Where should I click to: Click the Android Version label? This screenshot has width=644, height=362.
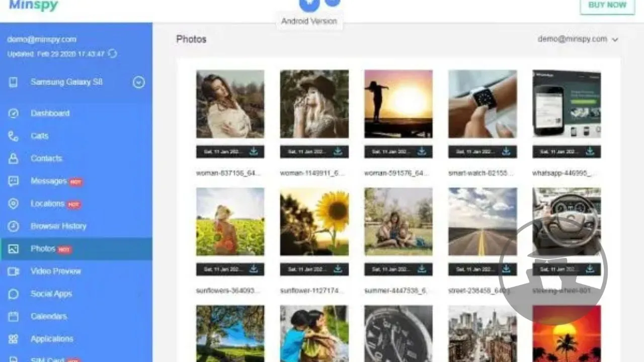point(309,21)
